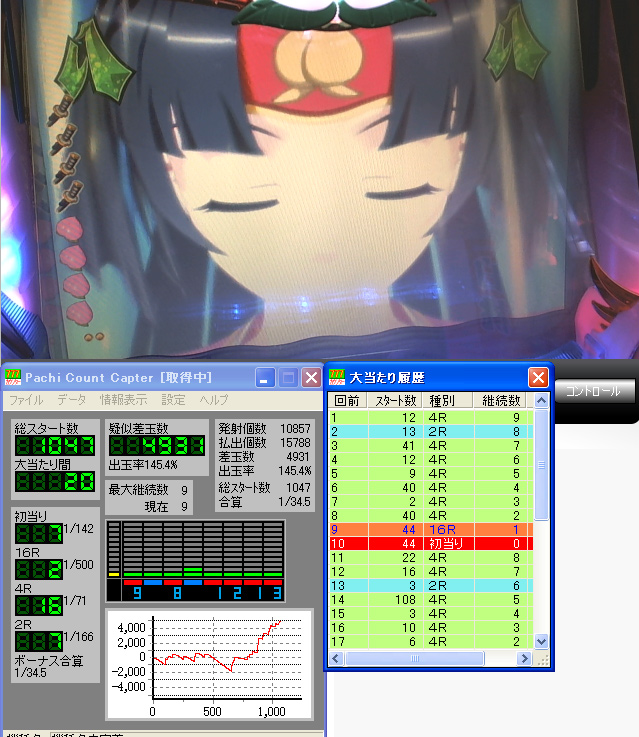
Task: Click the 種別 column header
Action: 447,400
